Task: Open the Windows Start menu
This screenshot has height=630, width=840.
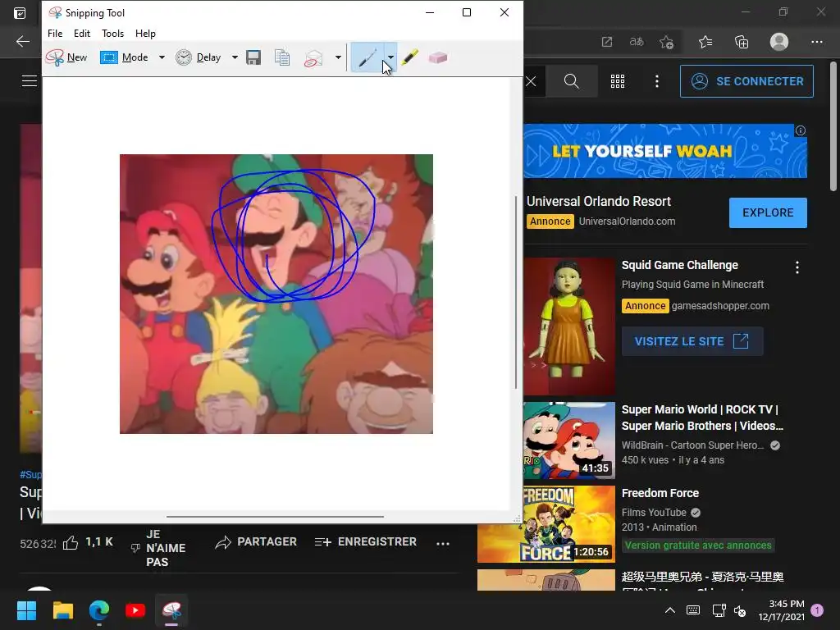Action: pos(26,610)
